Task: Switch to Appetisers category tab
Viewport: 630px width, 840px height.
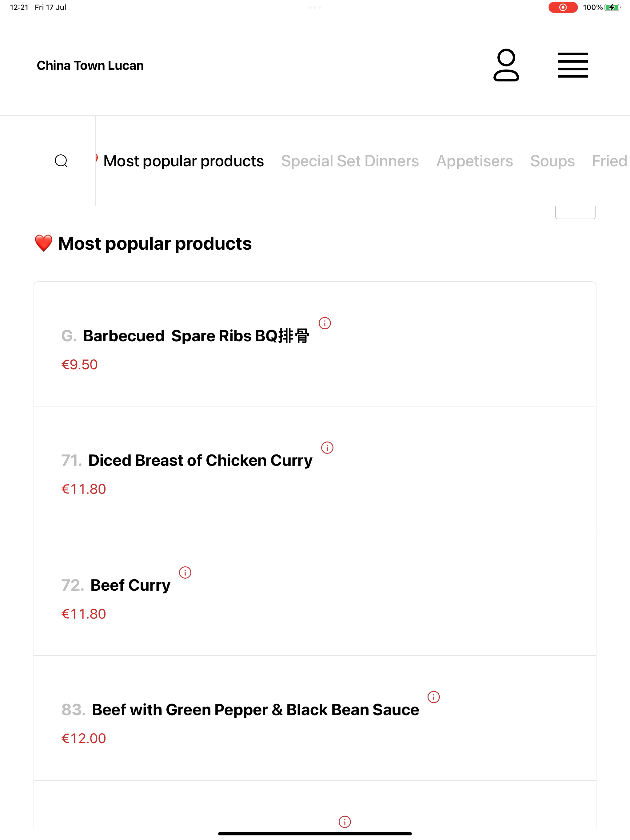Action: coord(474,161)
